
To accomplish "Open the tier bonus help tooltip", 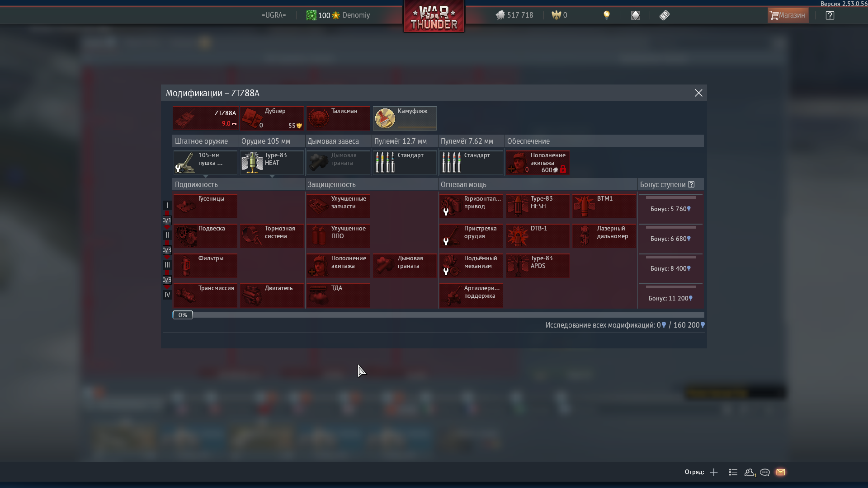I will click(x=691, y=184).
